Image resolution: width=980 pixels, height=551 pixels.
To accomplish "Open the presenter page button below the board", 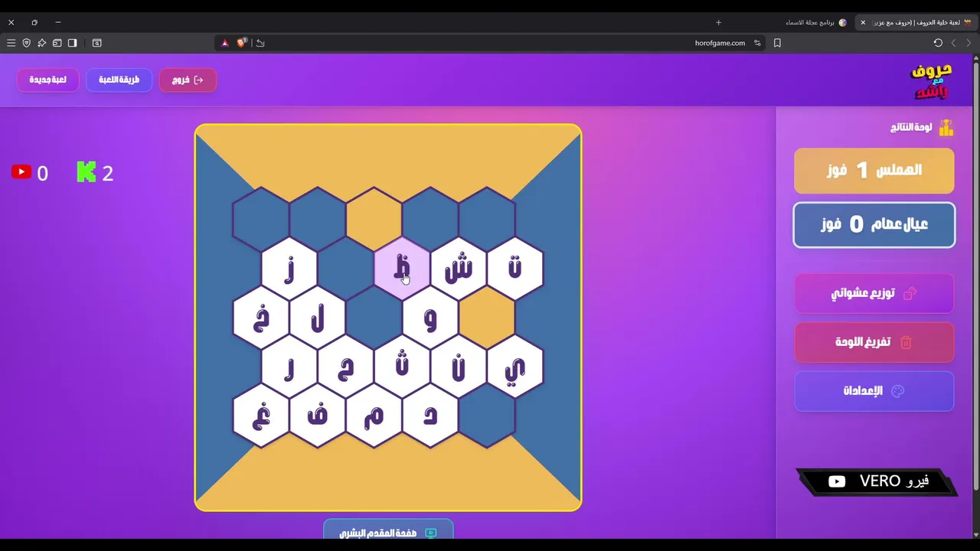I will (388, 531).
